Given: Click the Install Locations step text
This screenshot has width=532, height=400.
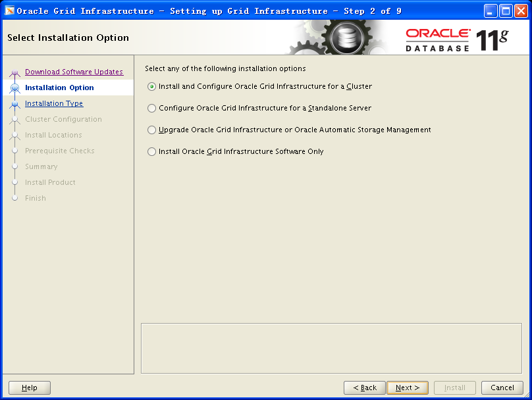Looking at the screenshot, I should point(53,135).
